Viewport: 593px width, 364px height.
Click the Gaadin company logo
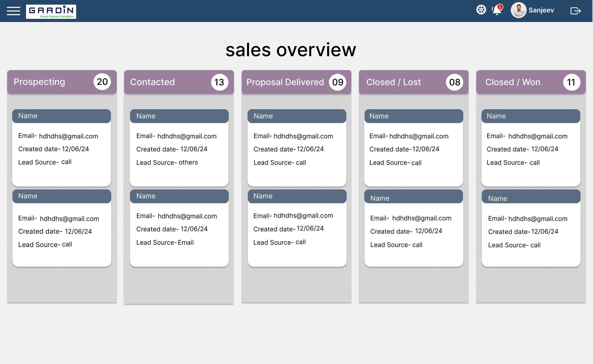tap(51, 12)
